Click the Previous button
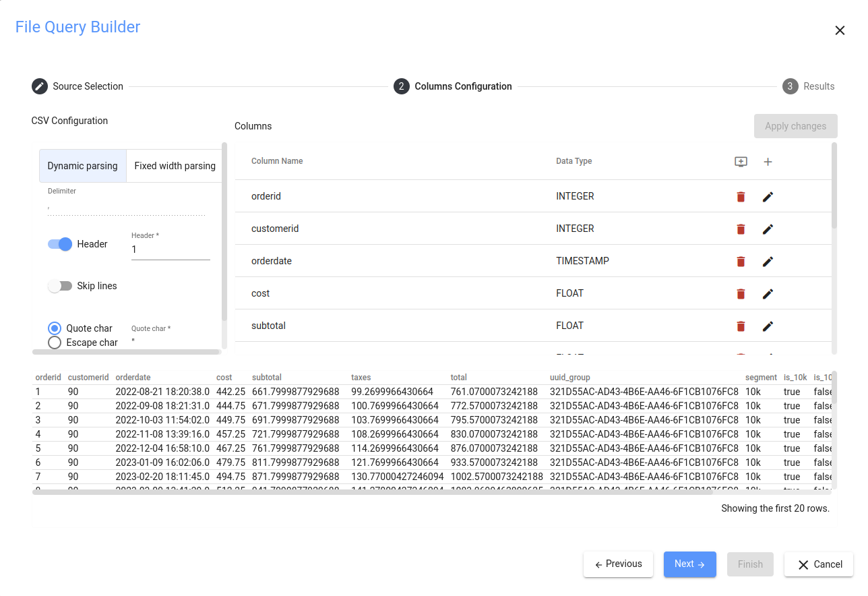 (618, 564)
